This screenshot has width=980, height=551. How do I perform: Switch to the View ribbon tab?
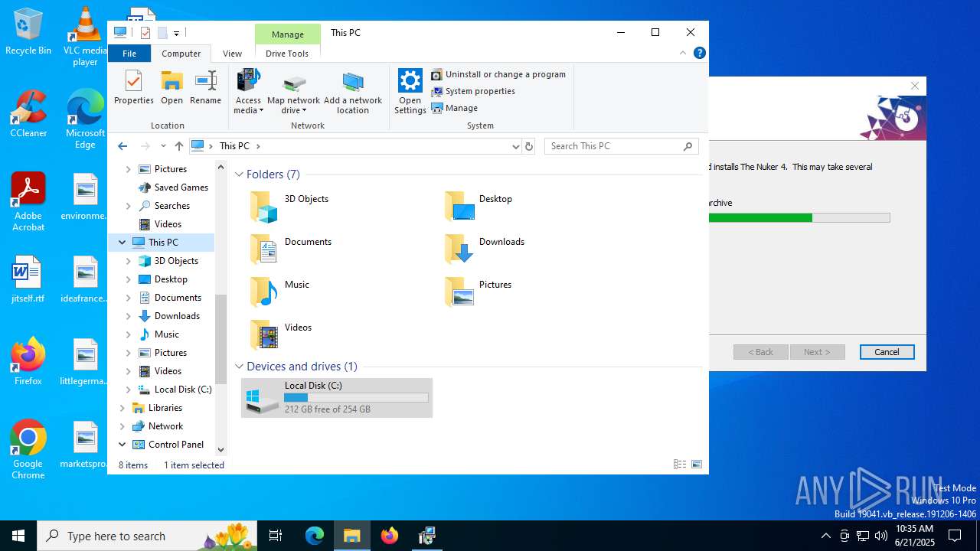point(232,54)
